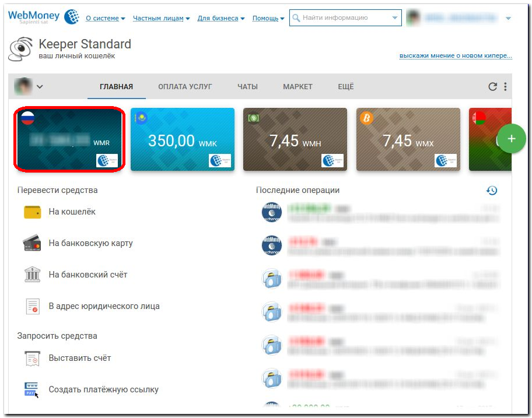Select the 7,45 WMH wallet card
This screenshot has height=418, width=532.
[295, 139]
